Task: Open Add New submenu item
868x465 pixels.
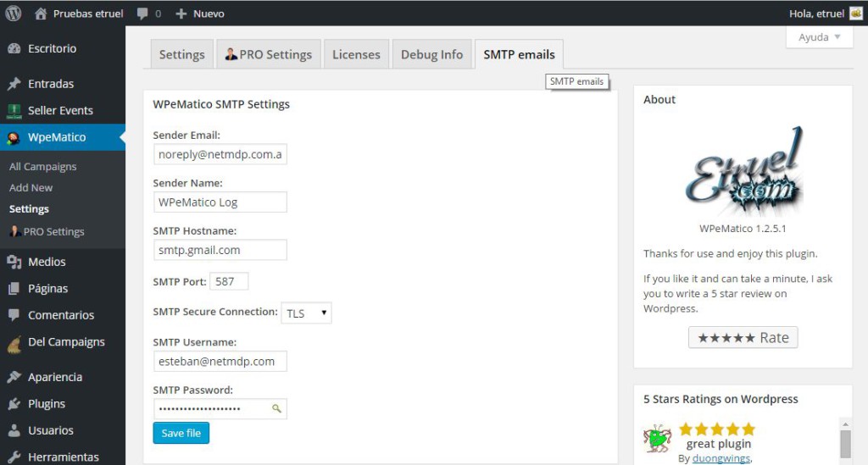Action: pyautogui.click(x=31, y=187)
